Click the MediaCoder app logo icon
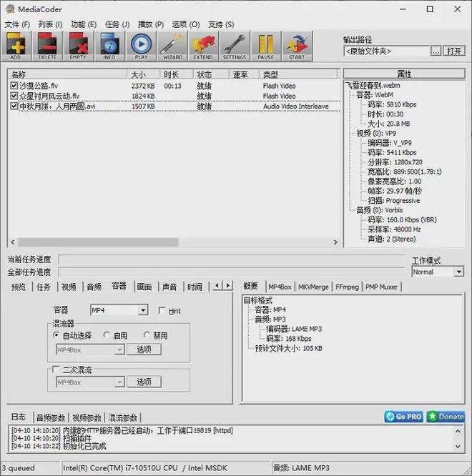This screenshot has width=472, height=476. click(x=10, y=9)
